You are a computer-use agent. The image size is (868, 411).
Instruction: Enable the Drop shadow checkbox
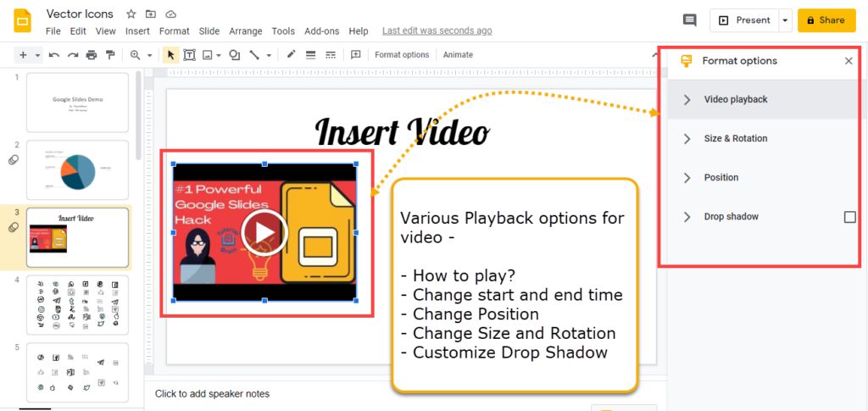click(x=849, y=217)
